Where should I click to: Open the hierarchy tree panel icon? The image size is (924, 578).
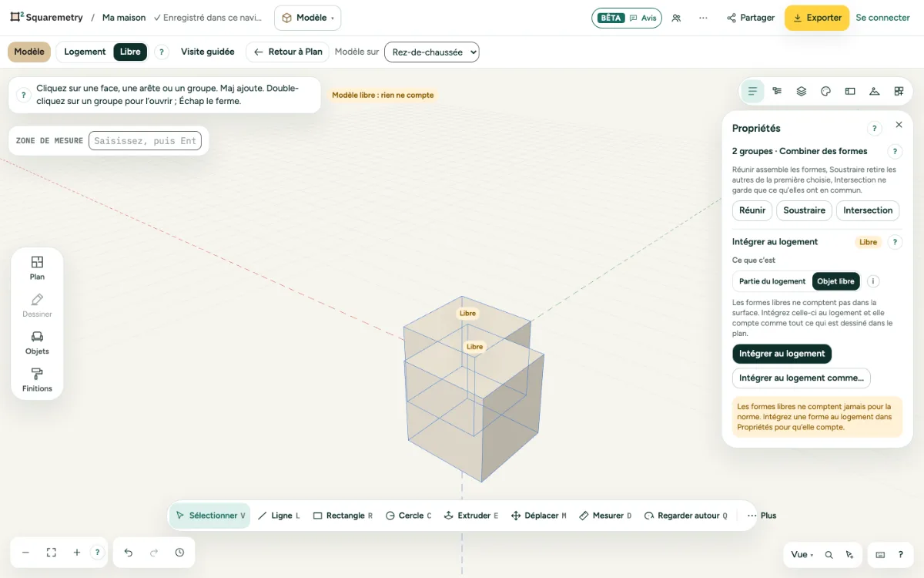(777, 91)
